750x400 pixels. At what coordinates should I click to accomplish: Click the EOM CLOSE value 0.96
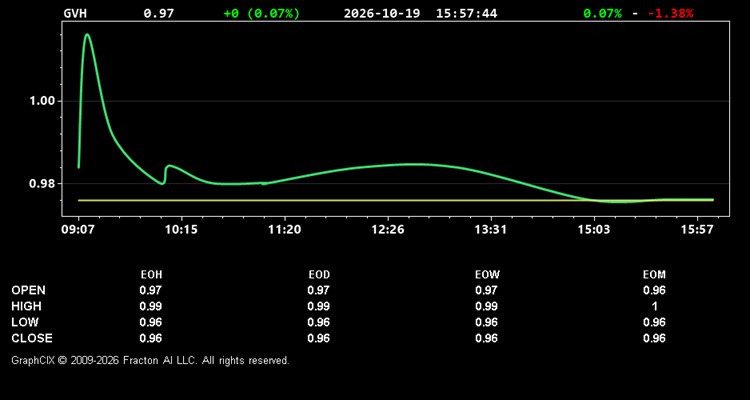coord(654,338)
